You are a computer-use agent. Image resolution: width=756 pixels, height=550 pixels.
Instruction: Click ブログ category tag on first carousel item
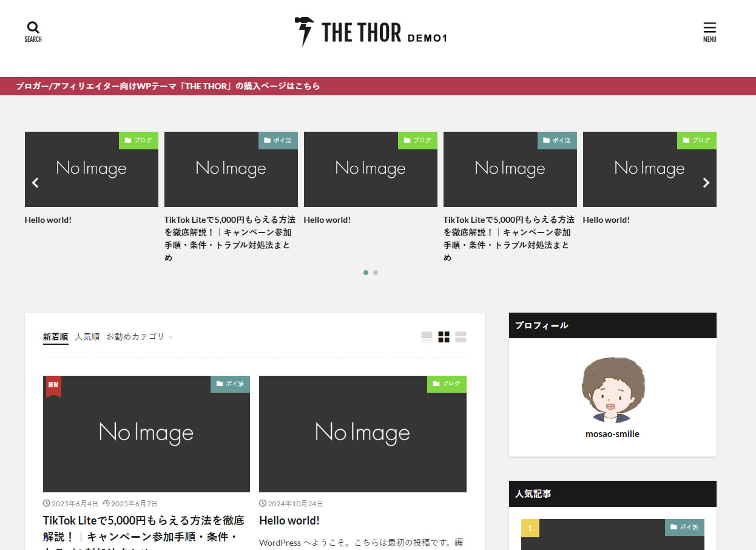coord(138,140)
